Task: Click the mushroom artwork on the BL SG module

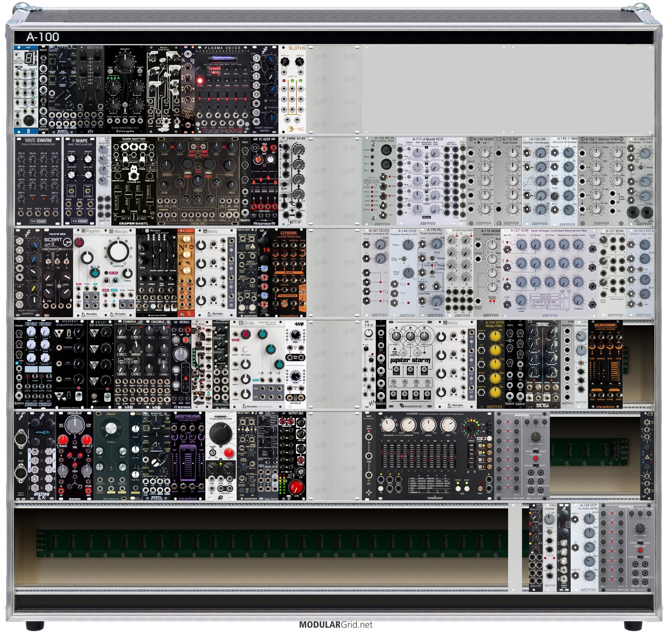Action: [188, 112]
